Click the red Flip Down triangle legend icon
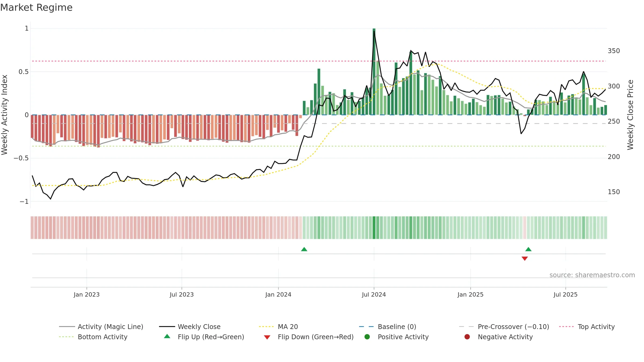Image resolution: width=644 pixels, height=362 pixels. [267, 337]
